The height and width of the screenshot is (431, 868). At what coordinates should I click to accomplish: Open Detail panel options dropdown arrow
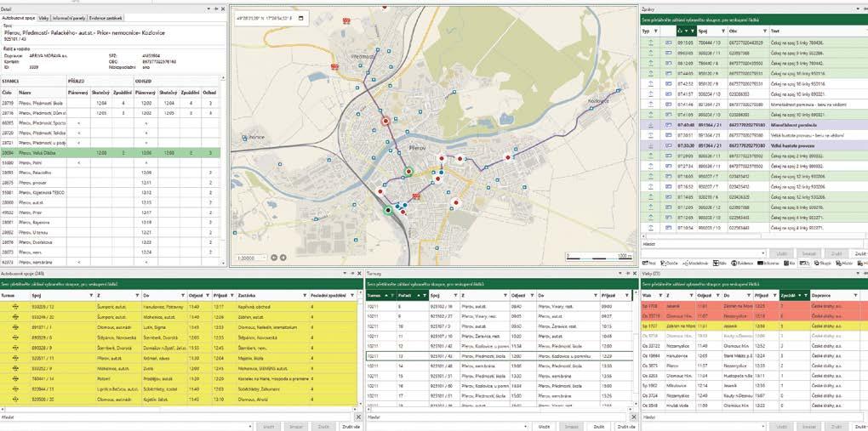(210, 9)
